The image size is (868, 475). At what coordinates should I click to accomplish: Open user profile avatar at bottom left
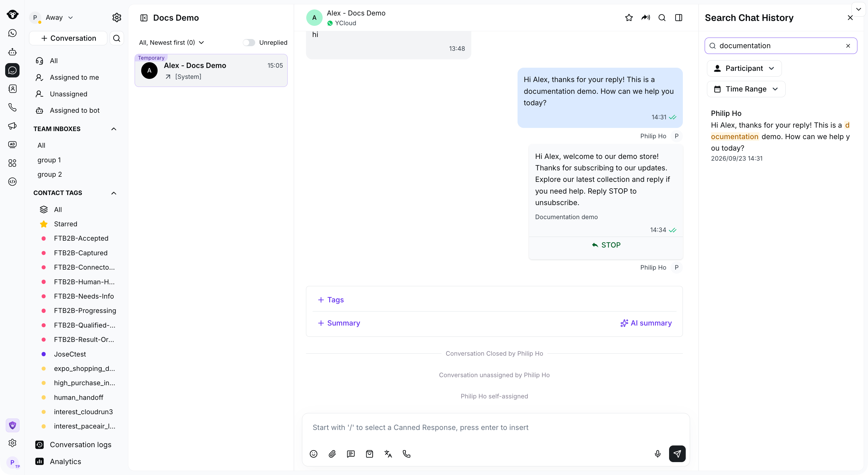click(12, 463)
